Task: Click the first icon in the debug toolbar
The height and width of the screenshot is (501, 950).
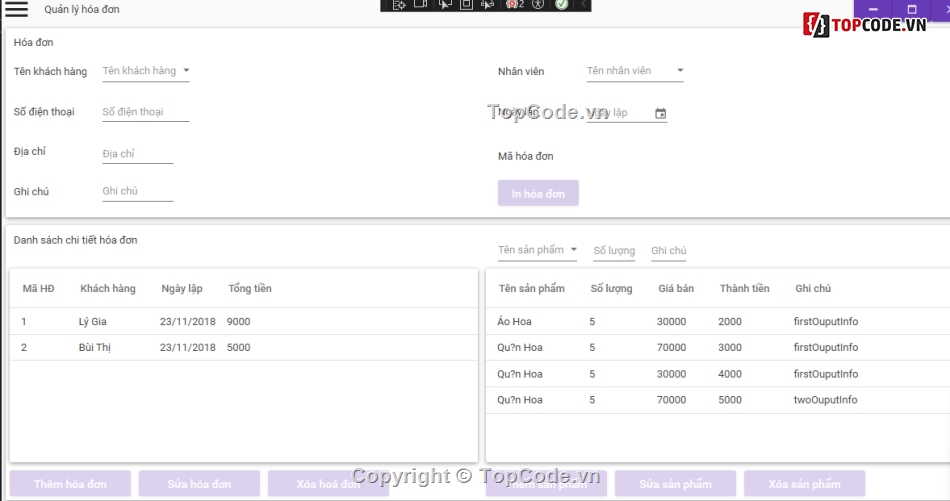Action: click(398, 5)
